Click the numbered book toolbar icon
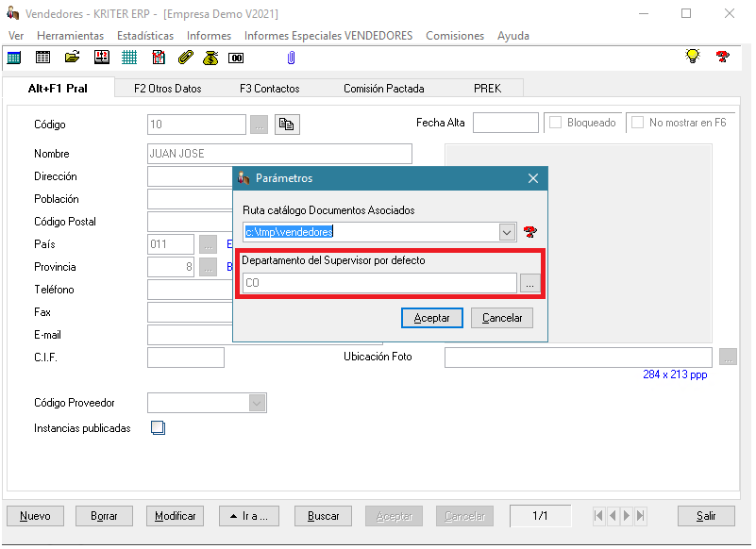This screenshot has width=756, height=549. pos(101,58)
